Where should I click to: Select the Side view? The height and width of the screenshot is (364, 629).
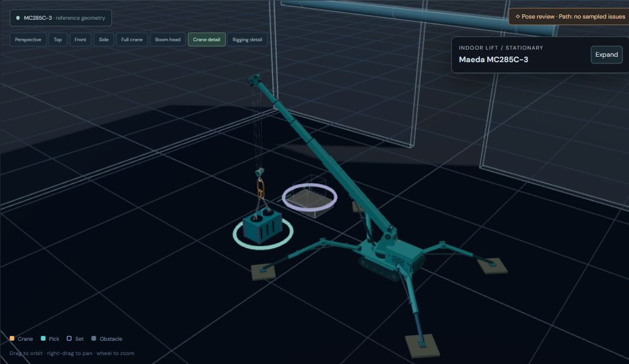pos(104,39)
